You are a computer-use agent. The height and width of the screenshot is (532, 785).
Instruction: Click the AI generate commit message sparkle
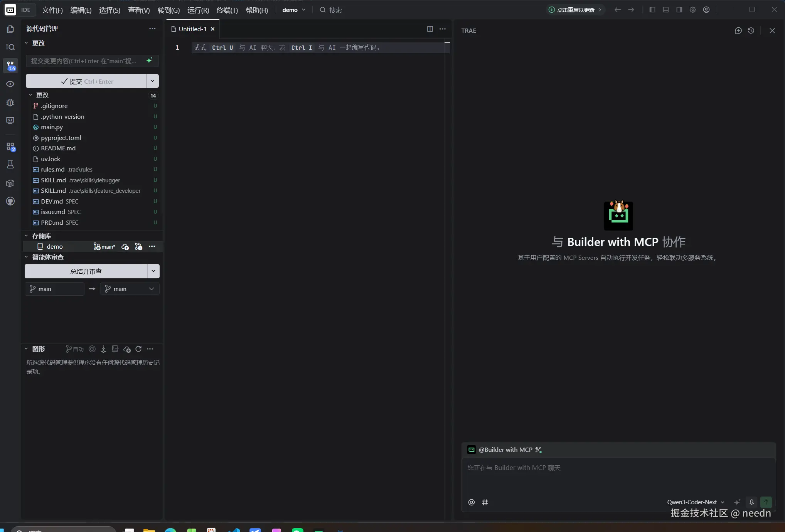149,61
